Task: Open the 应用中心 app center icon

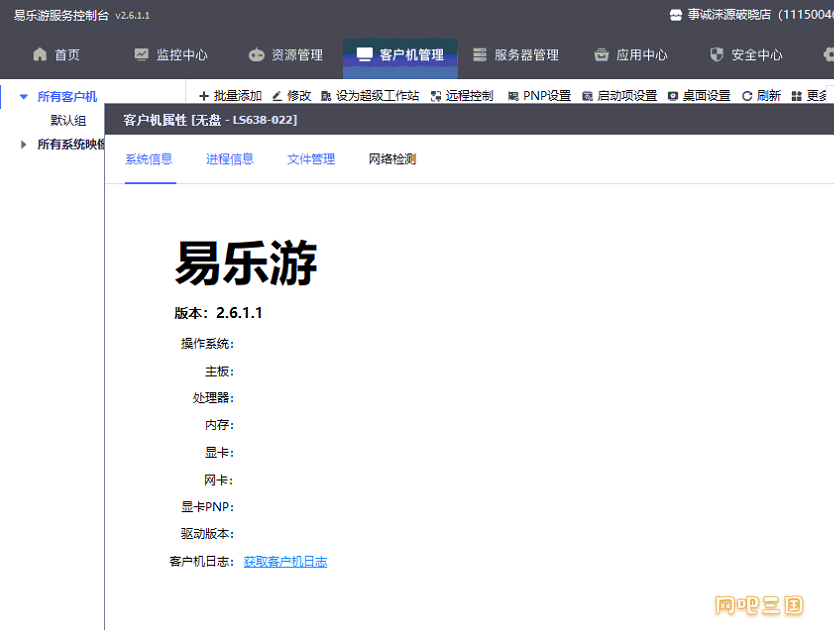Action: click(x=602, y=54)
